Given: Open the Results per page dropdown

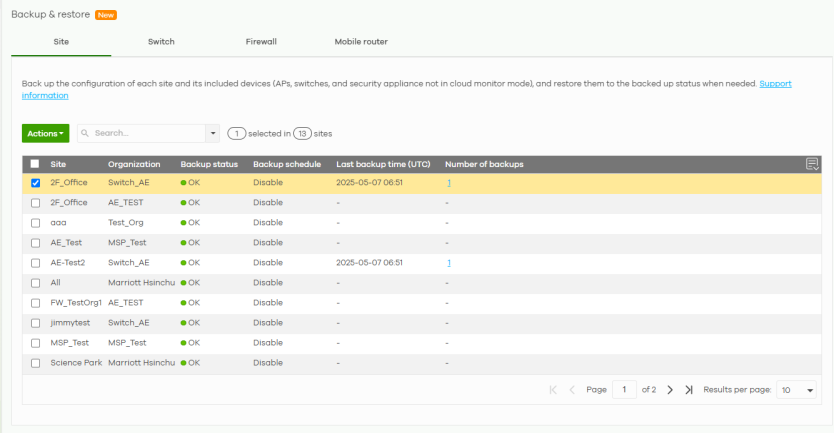Looking at the screenshot, I should tap(797, 390).
